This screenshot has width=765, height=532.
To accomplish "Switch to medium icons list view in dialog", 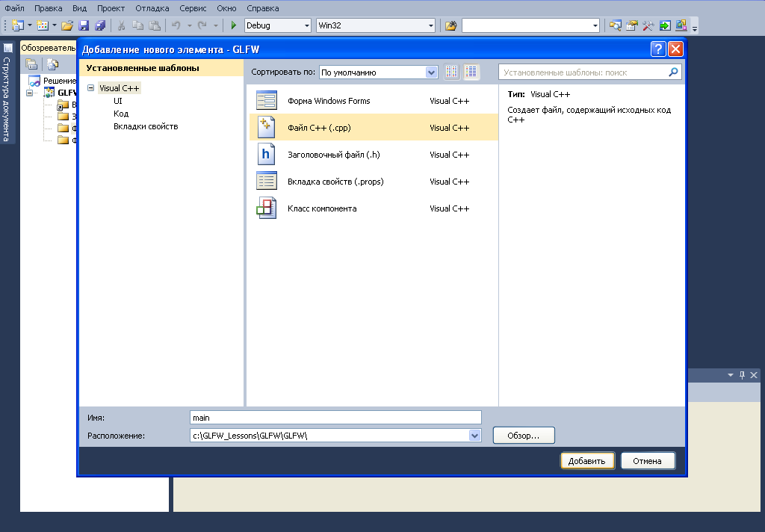I will click(471, 72).
